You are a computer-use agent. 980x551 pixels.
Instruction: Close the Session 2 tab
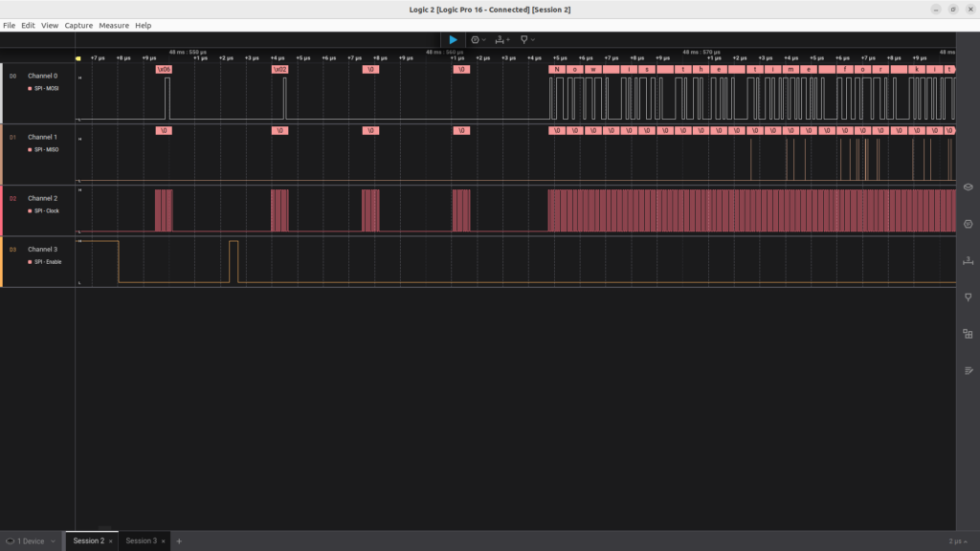coord(111,541)
